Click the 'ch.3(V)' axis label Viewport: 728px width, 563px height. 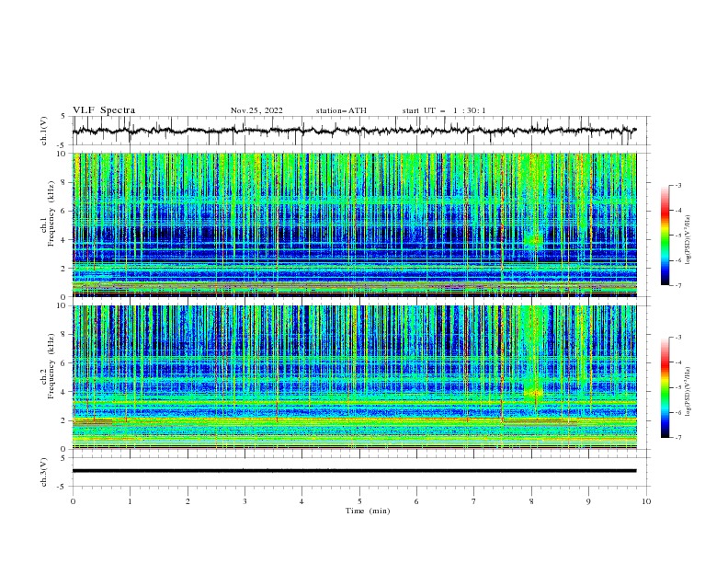(44, 472)
